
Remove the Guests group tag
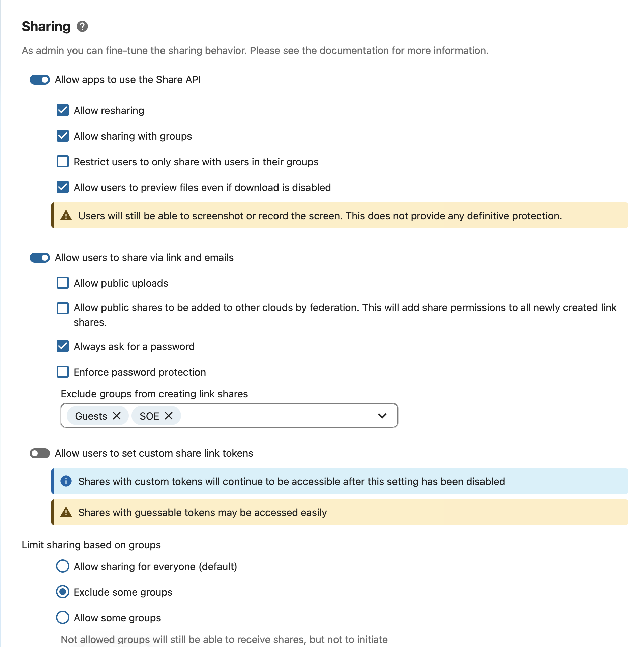point(117,416)
